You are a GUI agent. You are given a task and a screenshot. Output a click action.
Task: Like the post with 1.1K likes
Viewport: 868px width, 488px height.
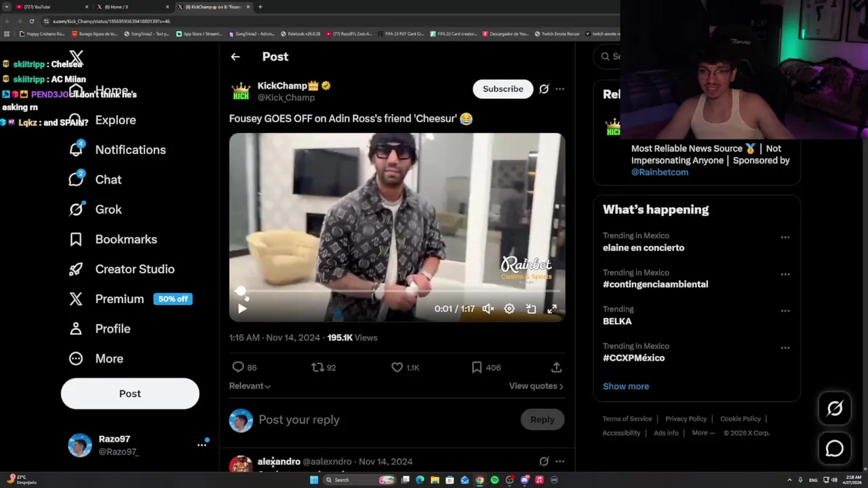[397, 367]
